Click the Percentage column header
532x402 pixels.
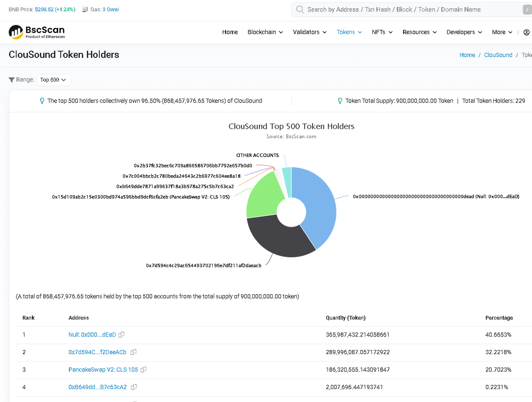pyautogui.click(x=499, y=318)
